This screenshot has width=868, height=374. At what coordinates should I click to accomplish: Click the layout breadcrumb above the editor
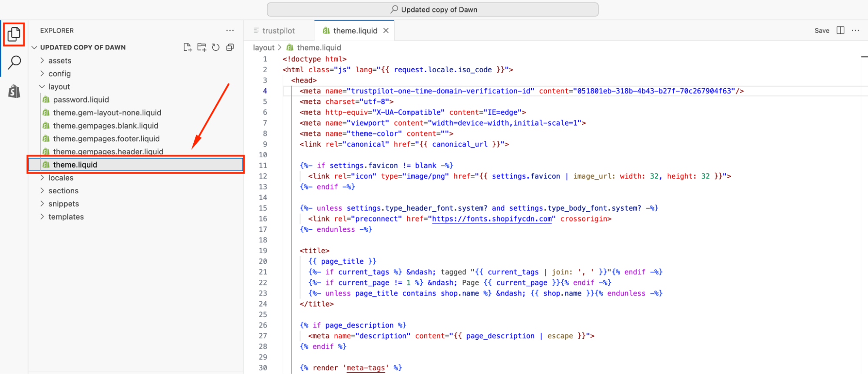[x=264, y=48]
